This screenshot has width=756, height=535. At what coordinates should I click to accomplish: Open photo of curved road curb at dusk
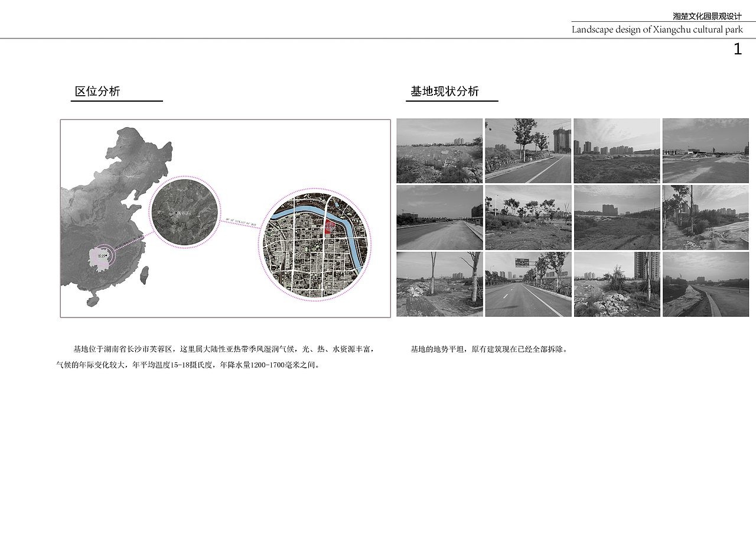pyautogui.click(x=705, y=284)
